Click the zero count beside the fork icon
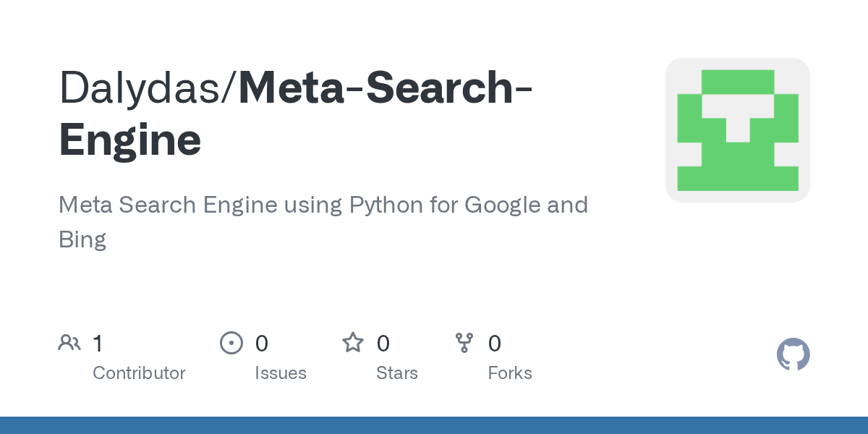 (494, 344)
